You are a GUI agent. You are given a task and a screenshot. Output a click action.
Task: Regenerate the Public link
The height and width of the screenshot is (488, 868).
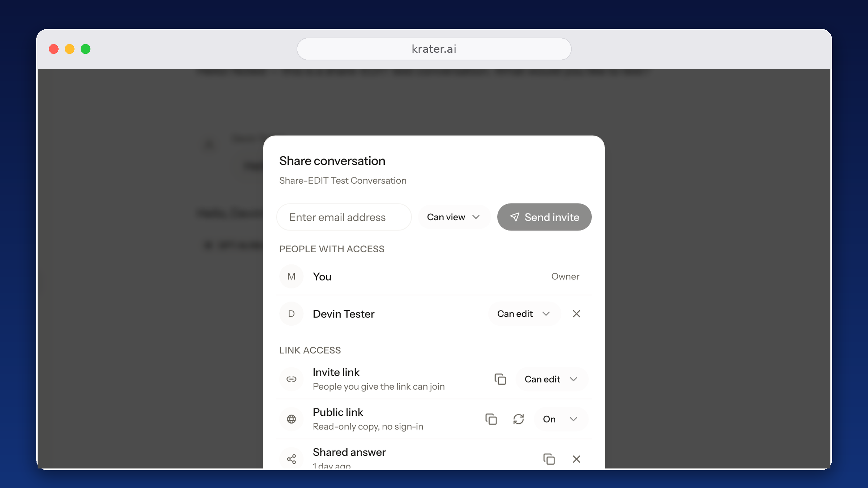click(519, 419)
